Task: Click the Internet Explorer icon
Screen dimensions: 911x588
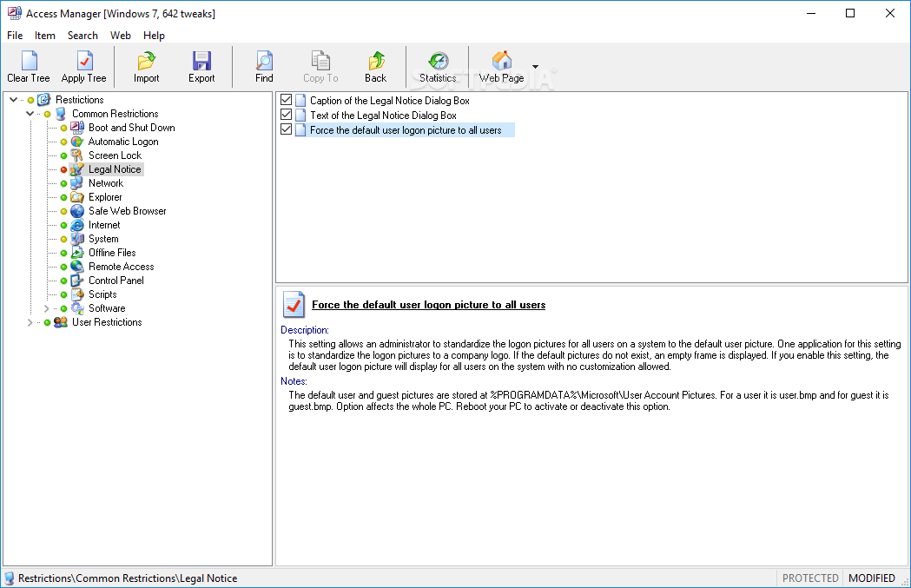Action: tap(77, 225)
